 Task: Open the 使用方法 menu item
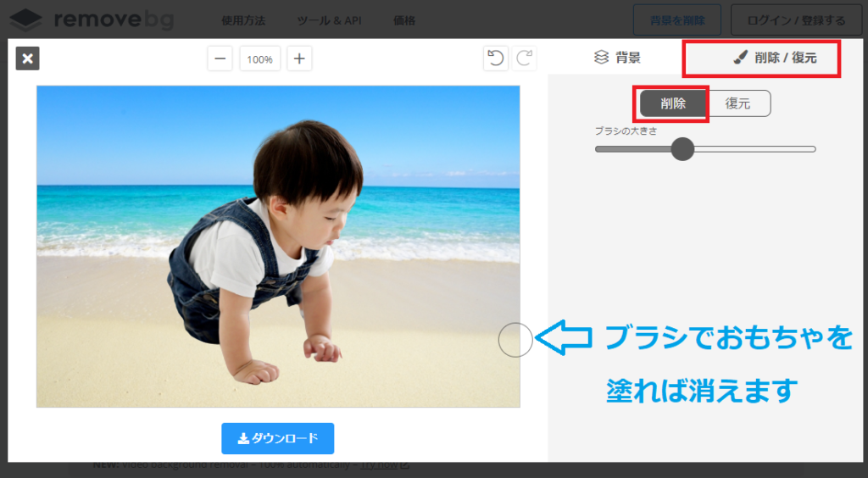tap(243, 20)
